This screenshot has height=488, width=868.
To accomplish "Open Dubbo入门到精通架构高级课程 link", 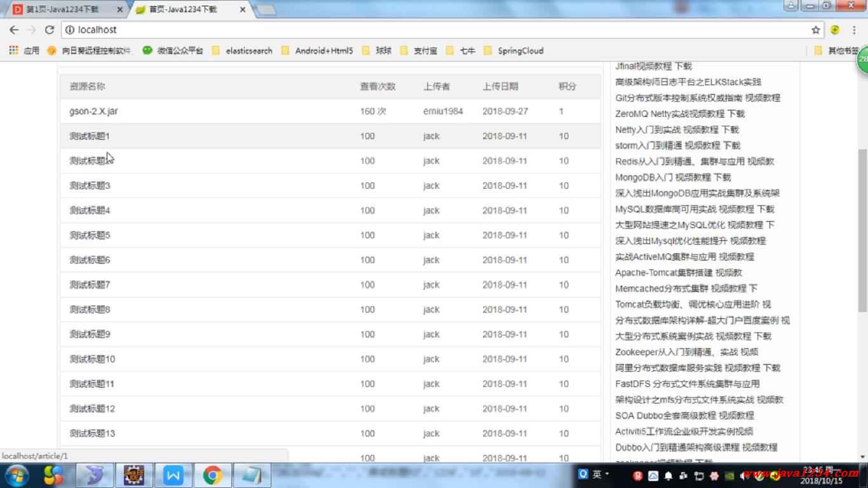I will 696,447.
